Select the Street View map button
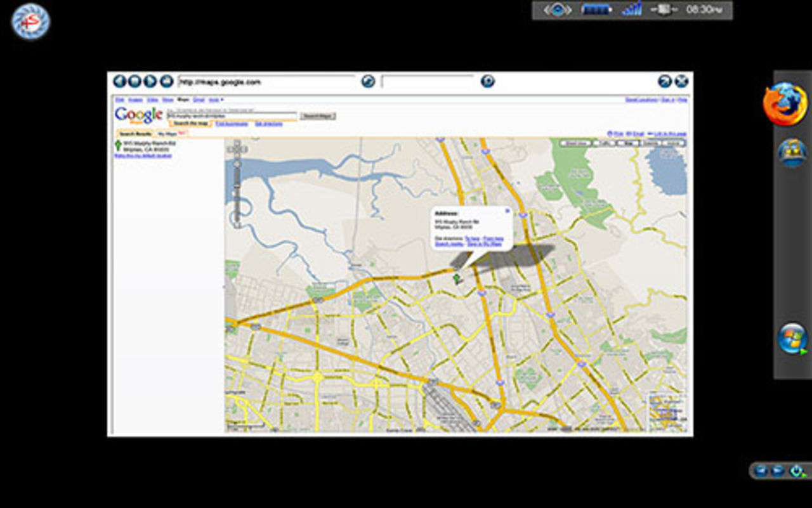The image size is (812, 508). coord(575,143)
